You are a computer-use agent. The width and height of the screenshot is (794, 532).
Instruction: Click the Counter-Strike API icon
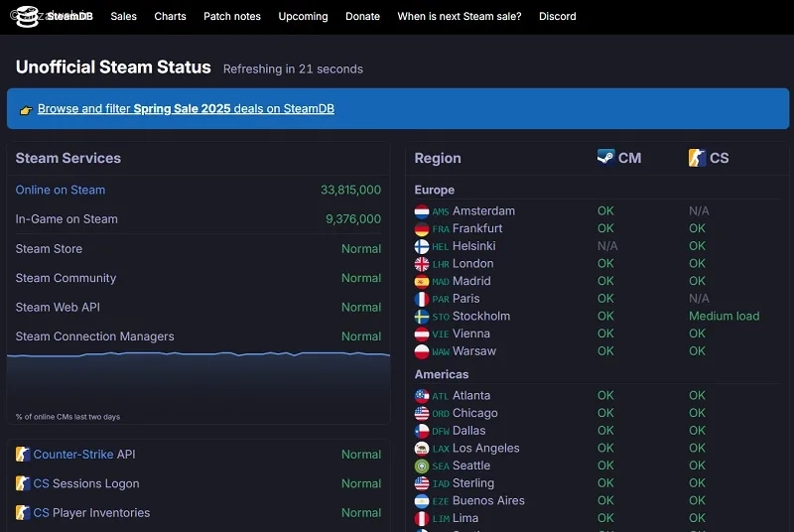(22, 454)
